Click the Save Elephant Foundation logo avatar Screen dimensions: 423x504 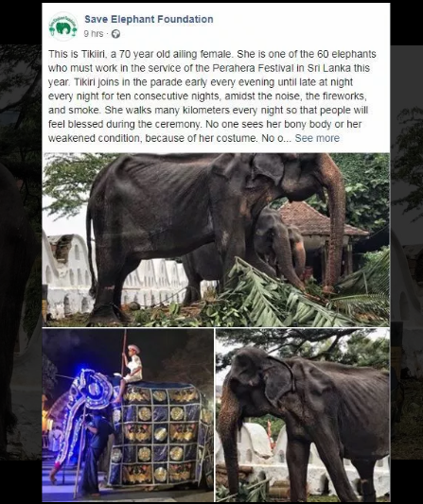tap(63, 26)
